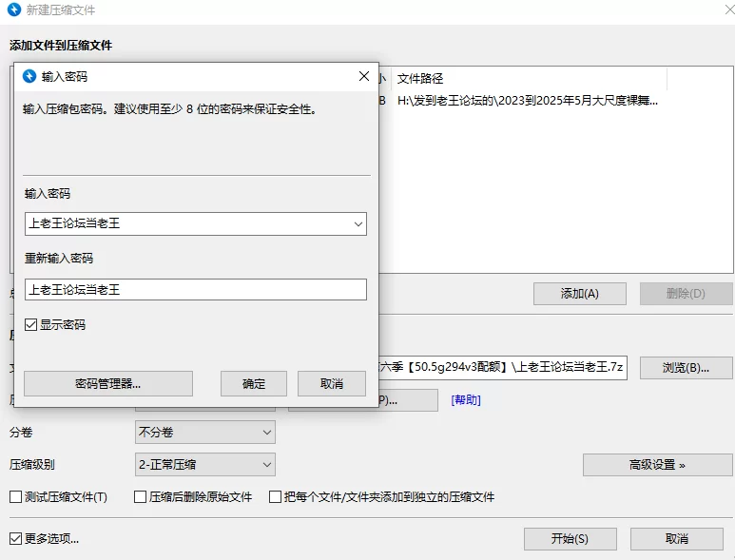Enable 把每个文件/文件夹添加到独立的压缩文件 option
The width and height of the screenshot is (735, 560).
click(x=275, y=496)
